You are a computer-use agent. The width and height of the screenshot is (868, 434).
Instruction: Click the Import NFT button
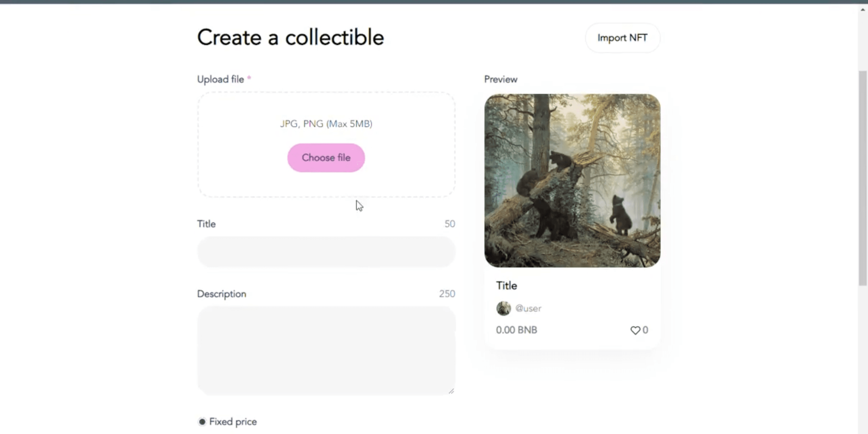[622, 38]
